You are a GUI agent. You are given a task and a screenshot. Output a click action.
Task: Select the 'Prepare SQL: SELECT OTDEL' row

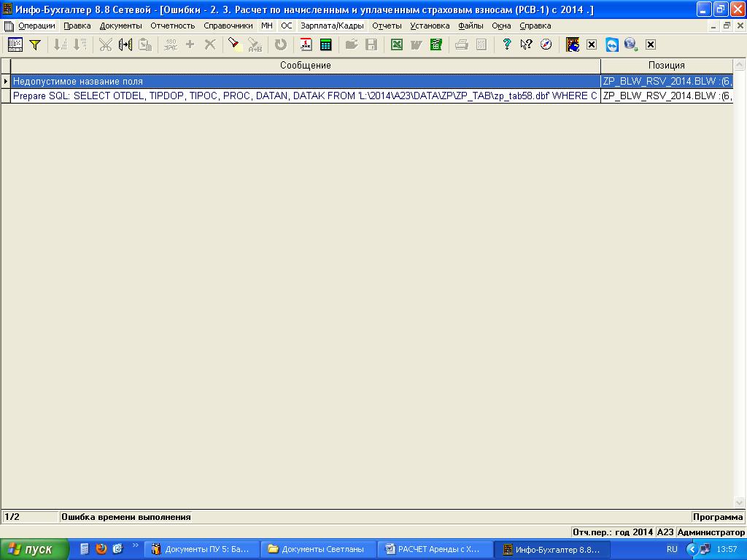coord(306,96)
